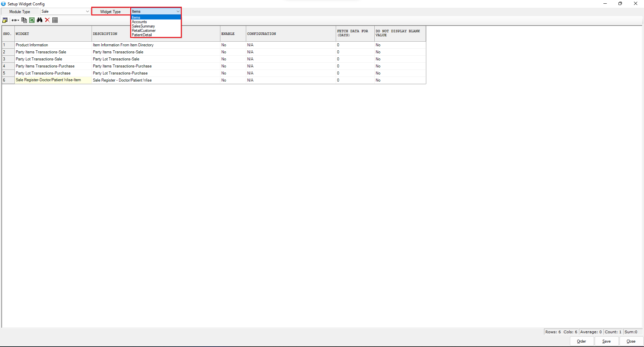Click the green Excel export icon
The height and width of the screenshot is (347, 644).
[x=32, y=20]
